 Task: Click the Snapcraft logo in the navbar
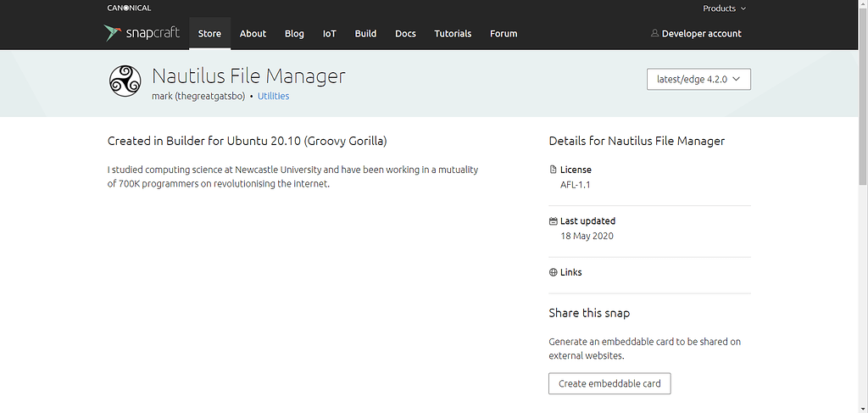coord(142,33)
